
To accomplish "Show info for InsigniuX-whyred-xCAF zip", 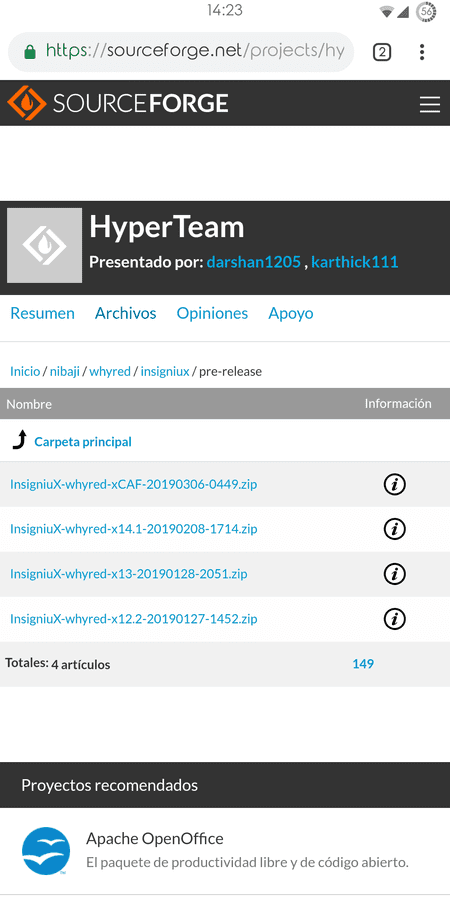I will [394, 485].
